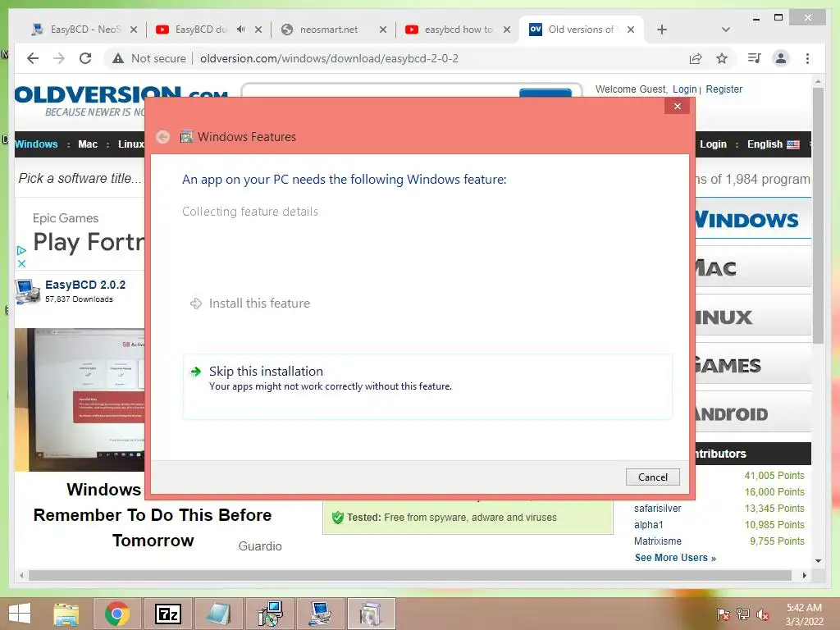Open a new tab with the plus button
The width and height of the screenshot is (840, 630).
click(662, 30)
